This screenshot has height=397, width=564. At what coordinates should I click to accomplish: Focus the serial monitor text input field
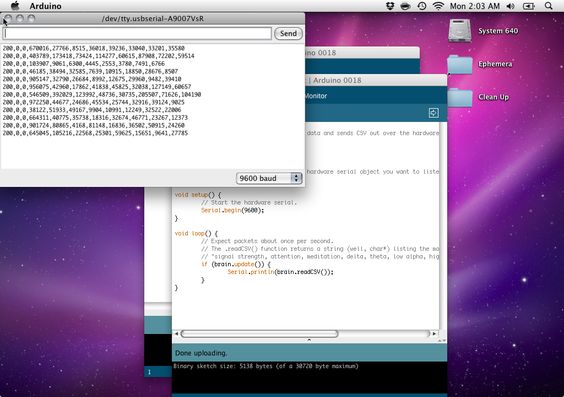pyautogui.click(x=137, y=33)
